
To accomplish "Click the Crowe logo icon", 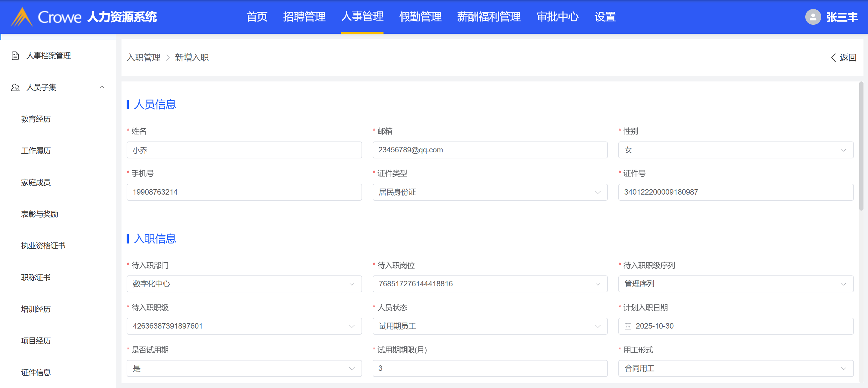I will point(22,17).
